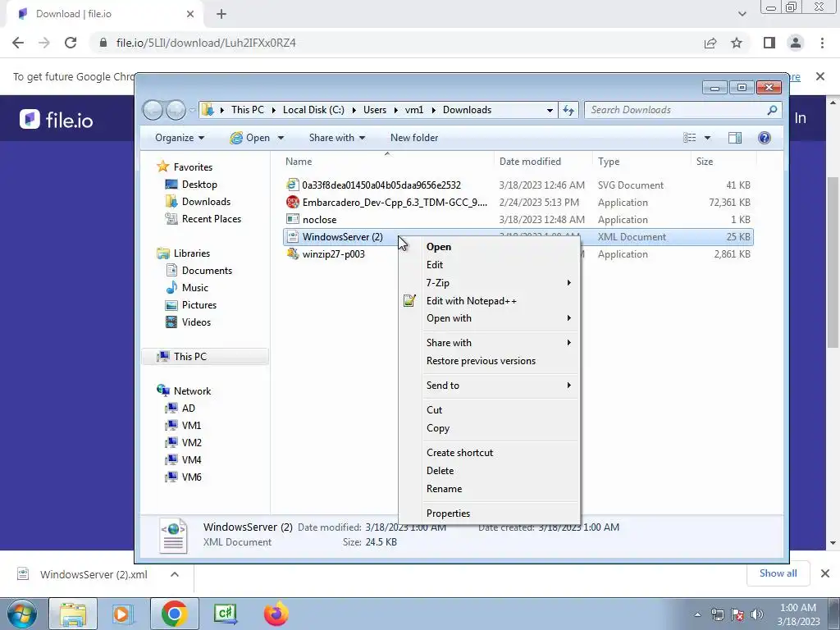Choose Create shortcut in context menu
This screenshot has height=630, width=840.
[x=459, y=453]
